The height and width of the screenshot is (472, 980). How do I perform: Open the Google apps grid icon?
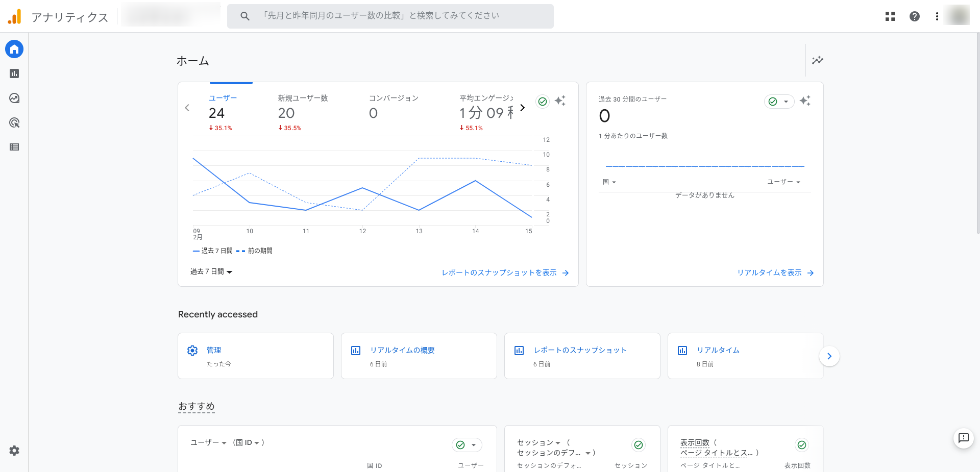[890, 16]
